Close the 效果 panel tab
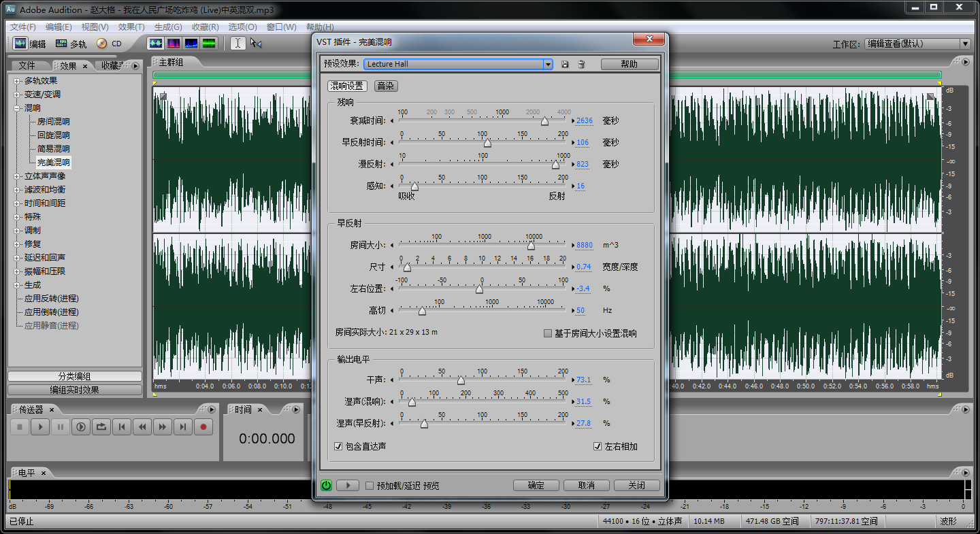Viewport: 980px width, 534px height. [85, 66]
